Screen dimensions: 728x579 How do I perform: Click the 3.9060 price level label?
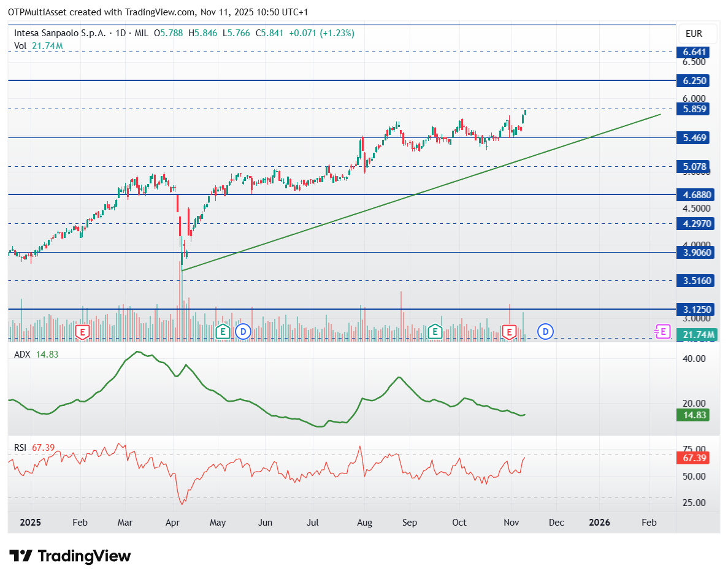[695, 253]
